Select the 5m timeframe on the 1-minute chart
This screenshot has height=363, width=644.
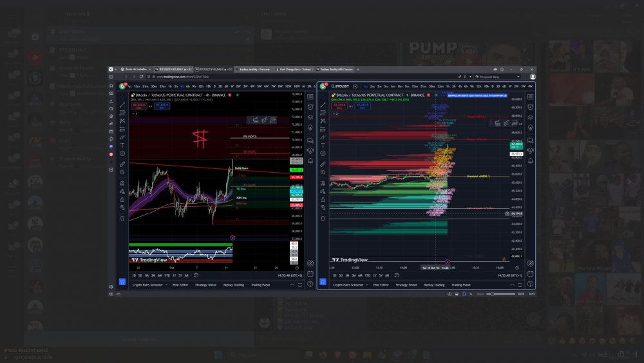point(386,86)
